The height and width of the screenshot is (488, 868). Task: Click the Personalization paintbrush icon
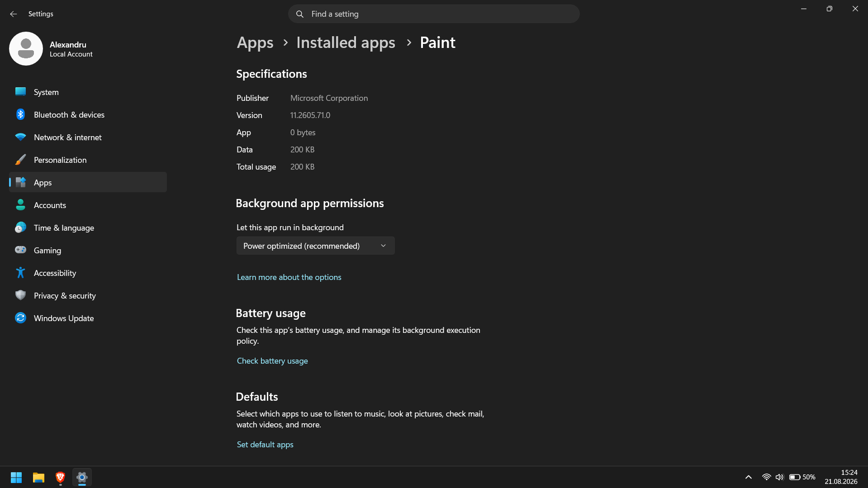(20, 160)
